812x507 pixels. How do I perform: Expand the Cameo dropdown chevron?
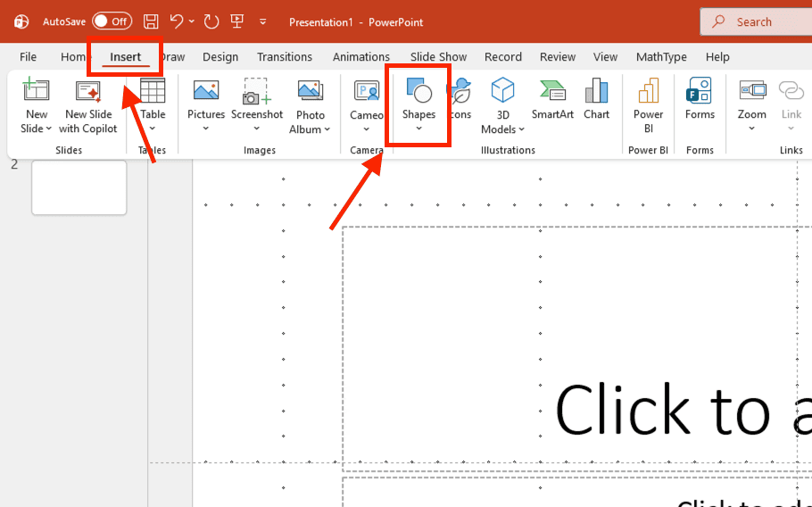(366, 129)
